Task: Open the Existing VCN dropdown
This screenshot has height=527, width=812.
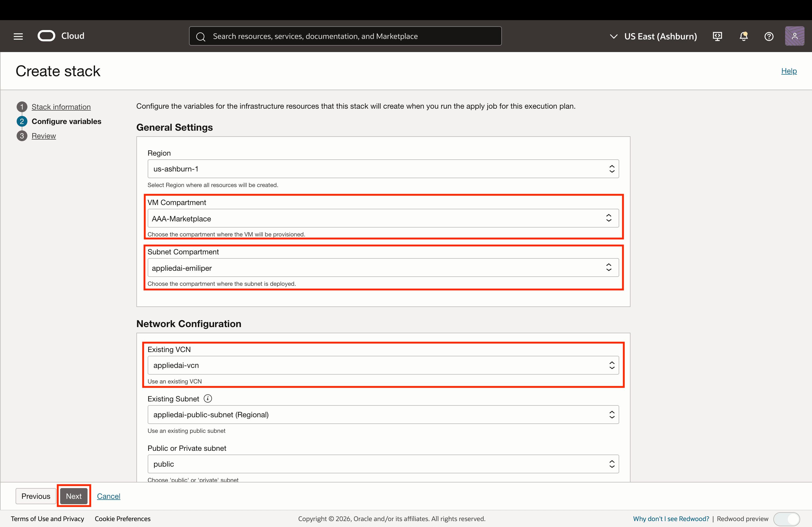Action: tap(383, 365)
